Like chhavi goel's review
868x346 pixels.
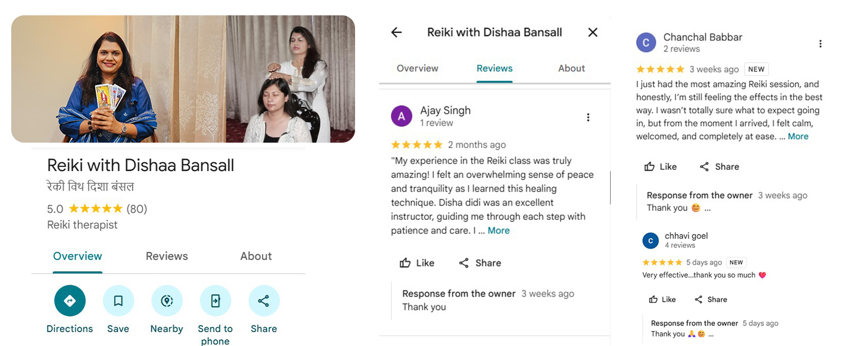point(662,299)
